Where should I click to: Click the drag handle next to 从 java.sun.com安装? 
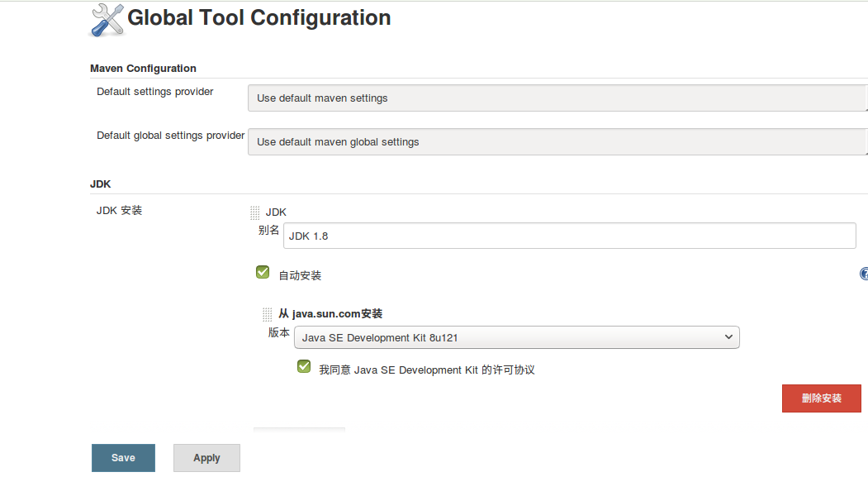tap(267, 314)
